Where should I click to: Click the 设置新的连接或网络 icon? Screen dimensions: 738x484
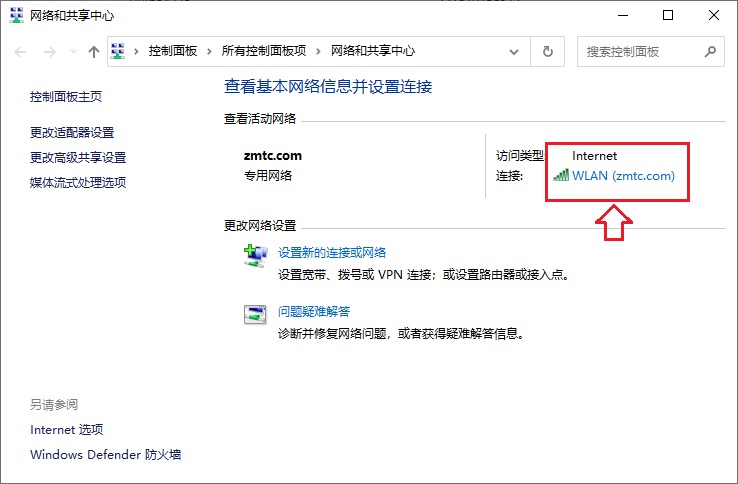click(255, 256)
